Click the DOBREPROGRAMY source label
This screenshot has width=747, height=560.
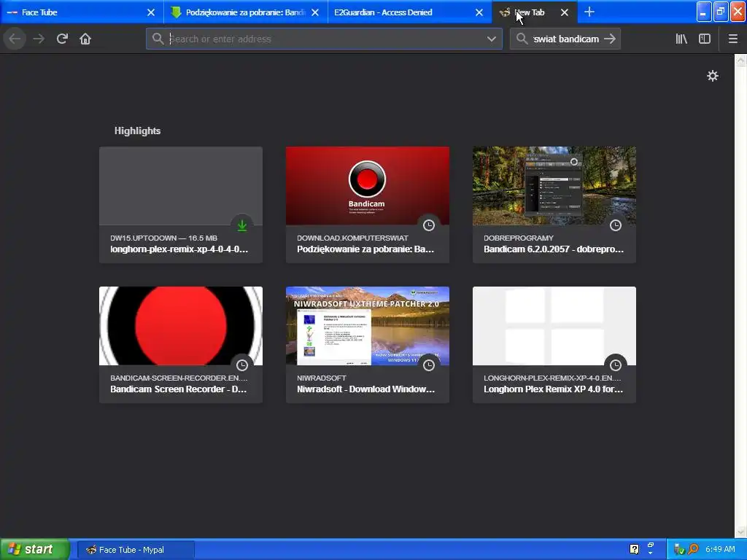pyautogui.click(x=519, y=238)
